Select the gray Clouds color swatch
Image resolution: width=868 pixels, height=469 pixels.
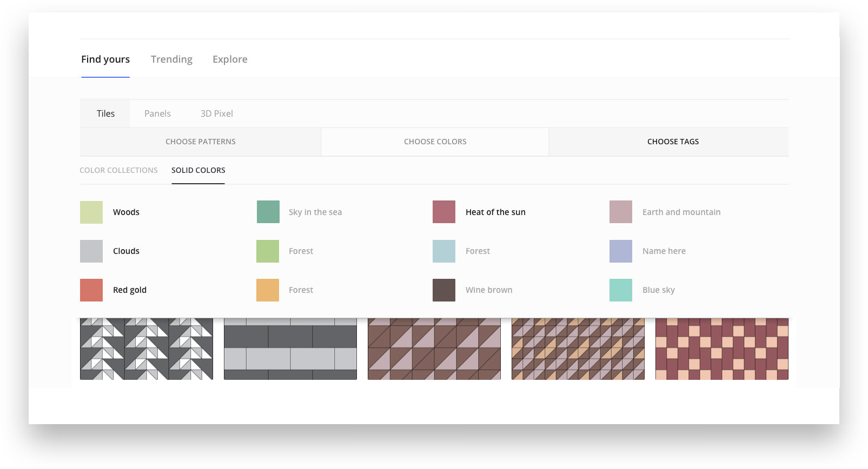(x=91, y=251)
